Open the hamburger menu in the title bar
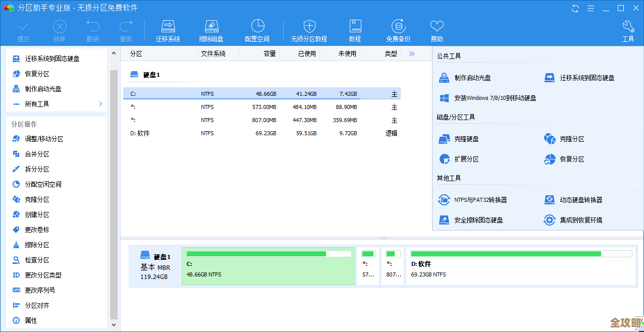This screenshot has width=644, height=332. click(589, 8)
